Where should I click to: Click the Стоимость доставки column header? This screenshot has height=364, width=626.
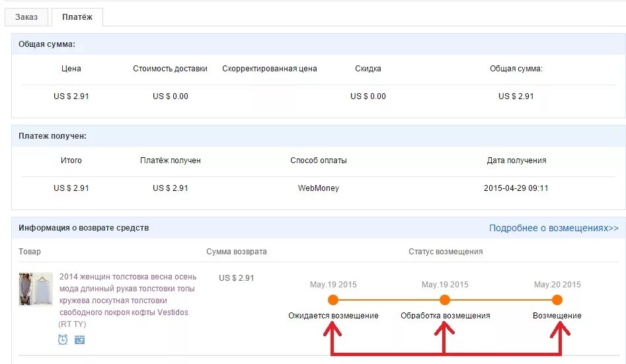[170, 69]
